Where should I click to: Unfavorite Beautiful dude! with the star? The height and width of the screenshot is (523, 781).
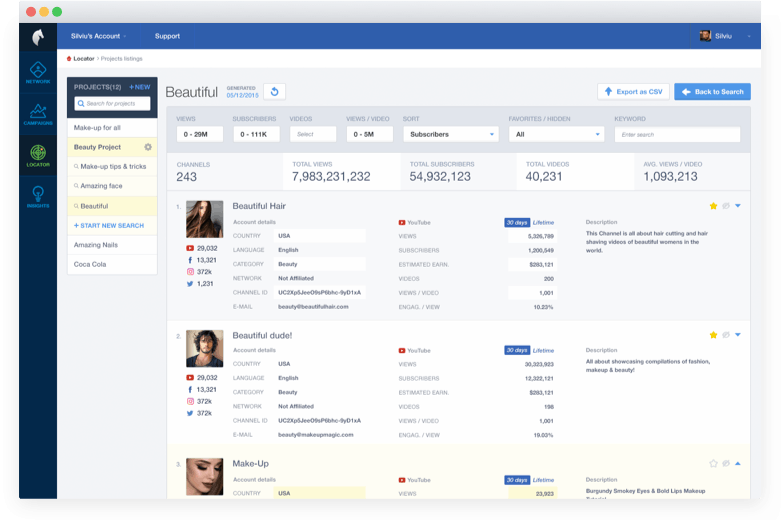pyautogui.click(x=713, y=335)
